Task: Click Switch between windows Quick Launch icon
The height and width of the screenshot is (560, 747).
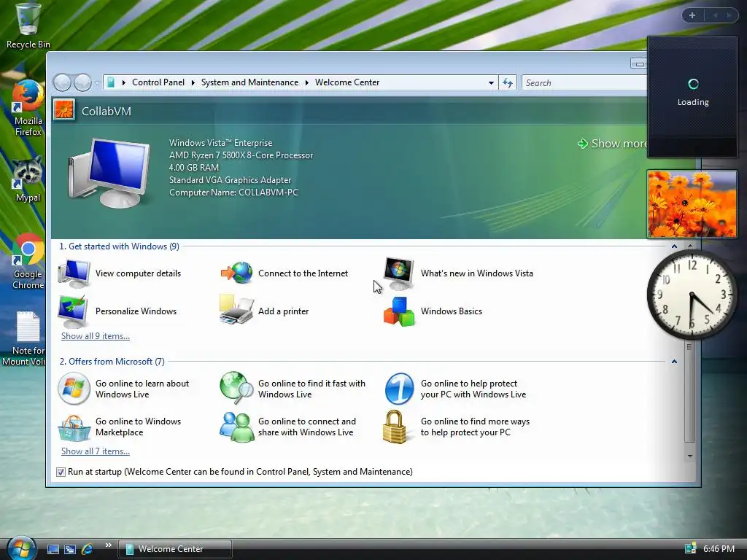Action: (70, 549)
